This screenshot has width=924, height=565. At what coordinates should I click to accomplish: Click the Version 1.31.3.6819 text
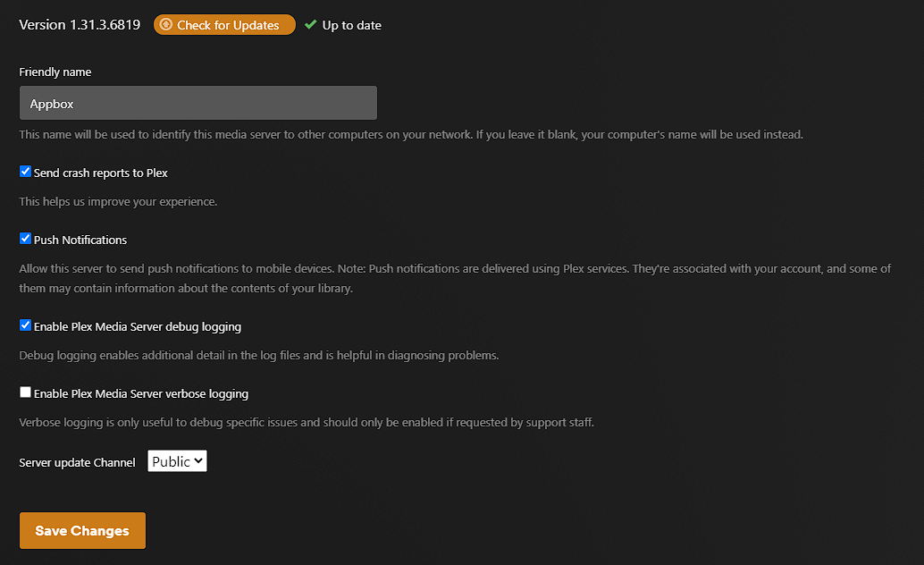pos(79,24)
